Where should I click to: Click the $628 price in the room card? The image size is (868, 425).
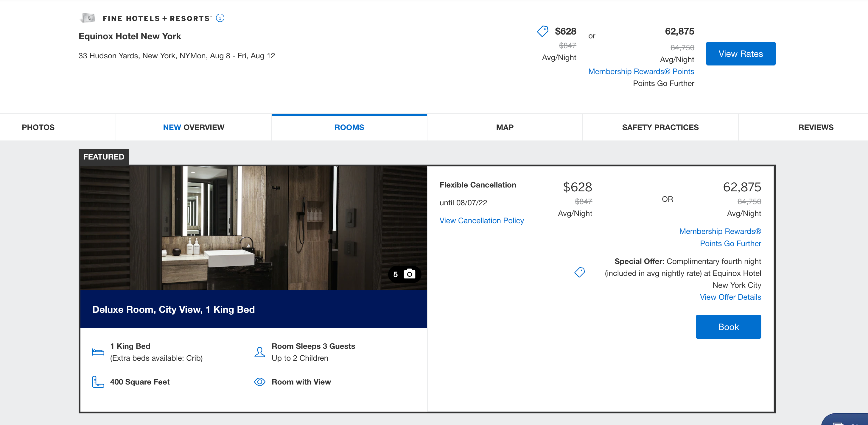click(x=577, y=187)
